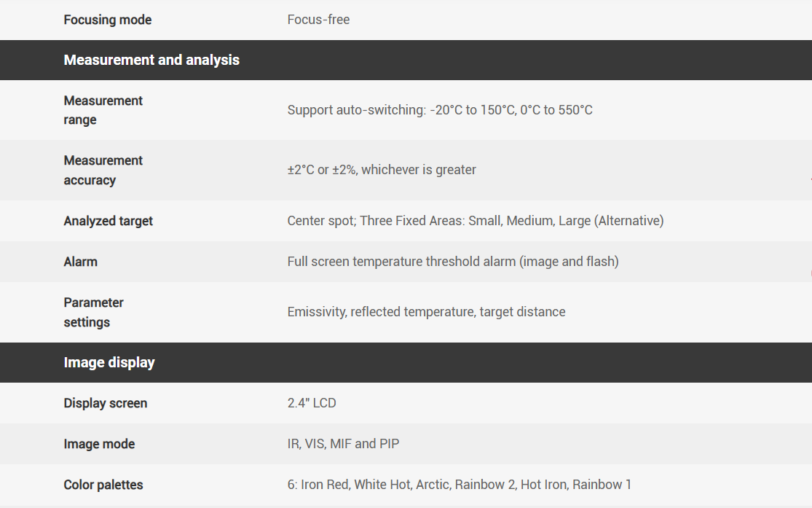Select the Alarm row label
This screenshot has height=508, width=812.
click(x=80, y=262)
